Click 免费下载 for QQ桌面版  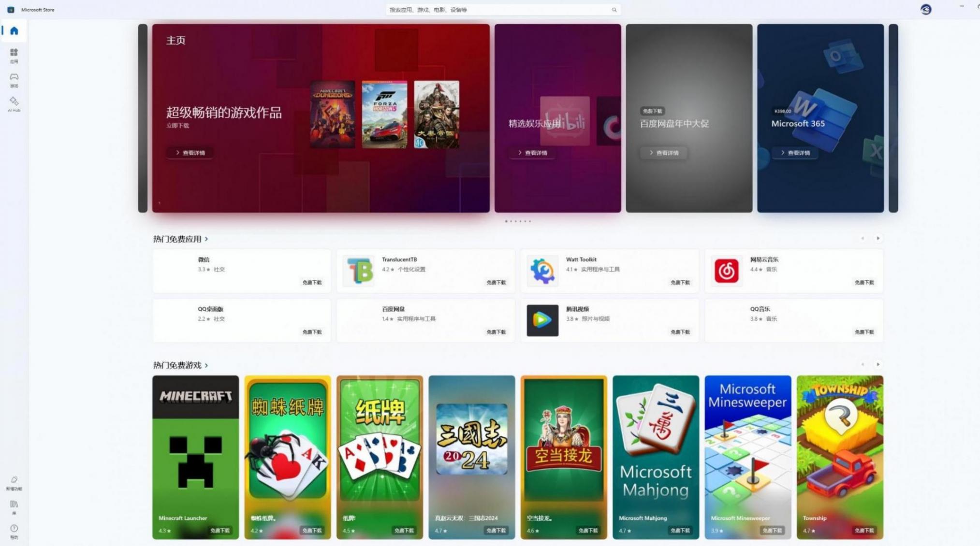click(x=312, y=332)
